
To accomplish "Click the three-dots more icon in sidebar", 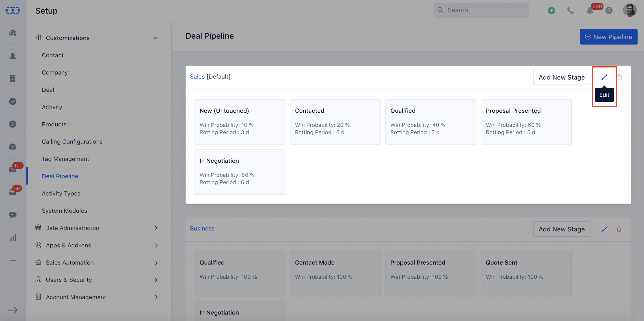I will pos(13,260).
